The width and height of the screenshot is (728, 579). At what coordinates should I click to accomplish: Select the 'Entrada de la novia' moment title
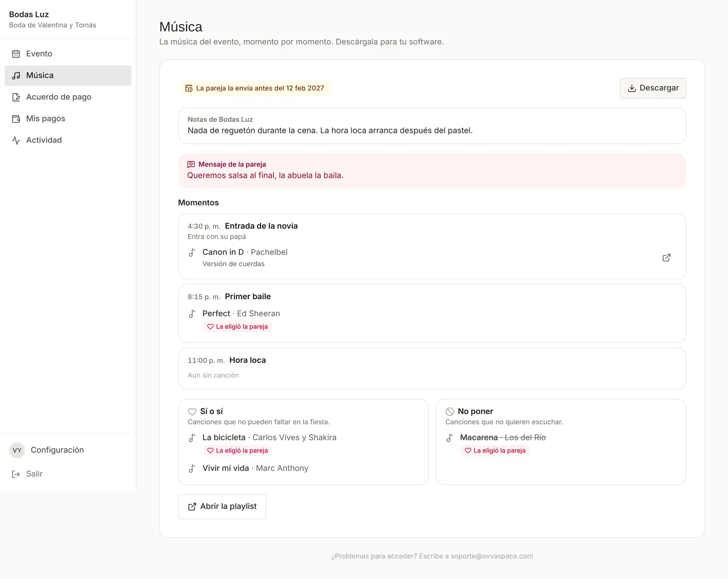pyautogui.click(x=261, y=226)
